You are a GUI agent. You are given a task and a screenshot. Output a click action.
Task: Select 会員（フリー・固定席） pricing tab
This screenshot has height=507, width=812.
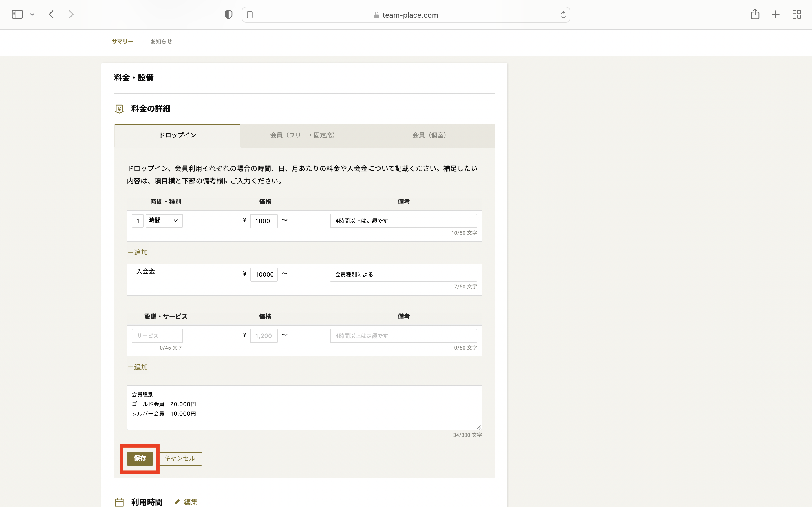(304, 135)
